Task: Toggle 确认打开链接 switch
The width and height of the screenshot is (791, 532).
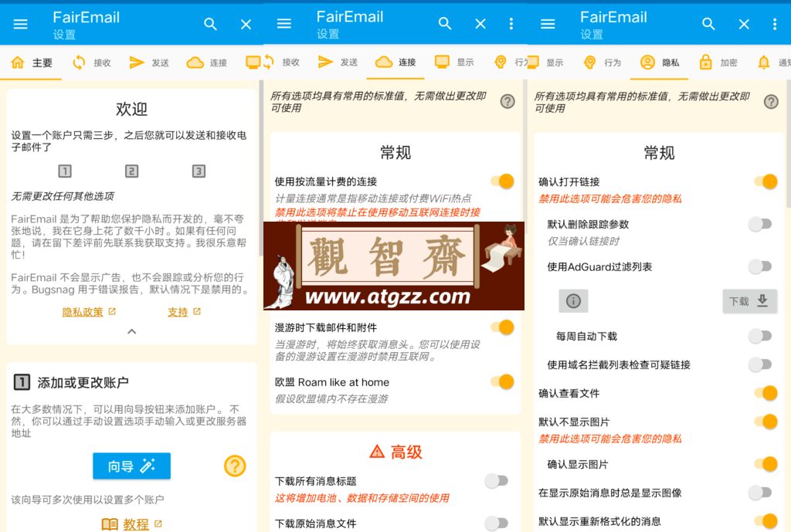Action: [766, 181]
